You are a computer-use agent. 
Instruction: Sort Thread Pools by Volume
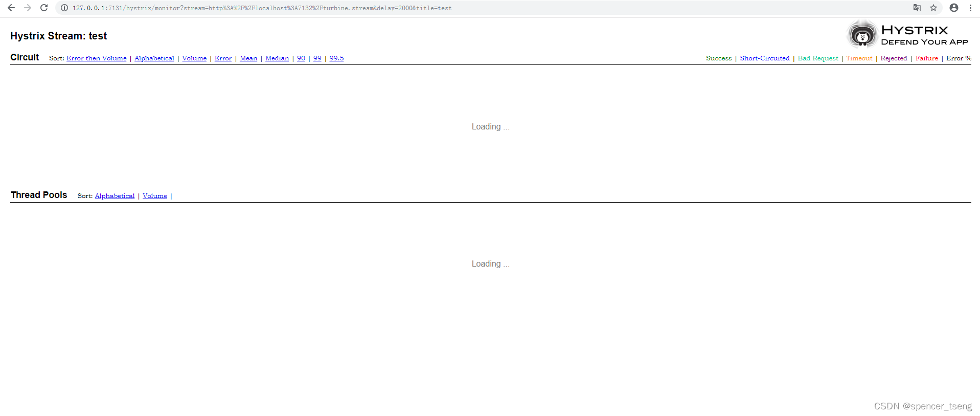click(x=155, y=196)
